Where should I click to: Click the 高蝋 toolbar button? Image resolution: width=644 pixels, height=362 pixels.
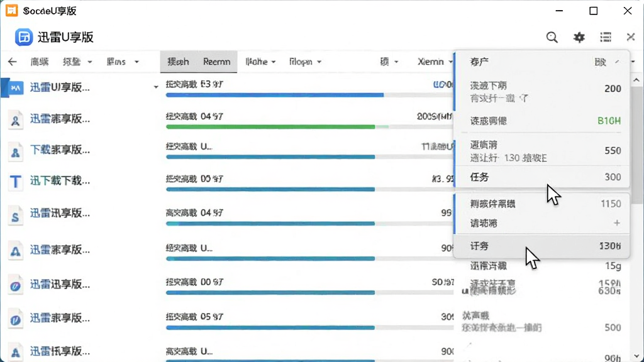(40, 62)
